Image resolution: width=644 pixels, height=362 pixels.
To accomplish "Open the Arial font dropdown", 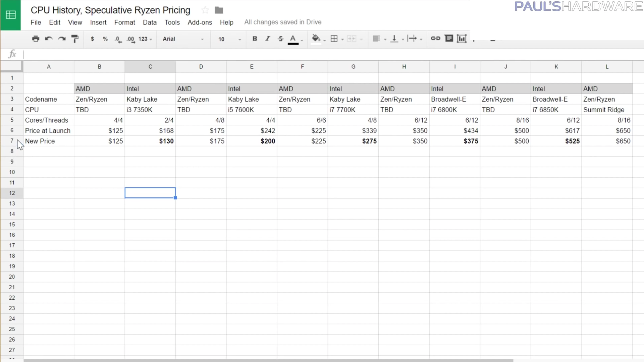I will click(x=183, y=39).
